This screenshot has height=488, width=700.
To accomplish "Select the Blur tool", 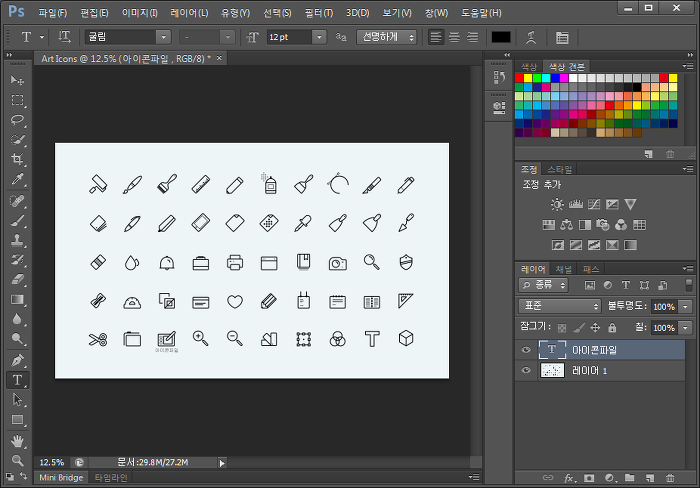I will point(17,319).
